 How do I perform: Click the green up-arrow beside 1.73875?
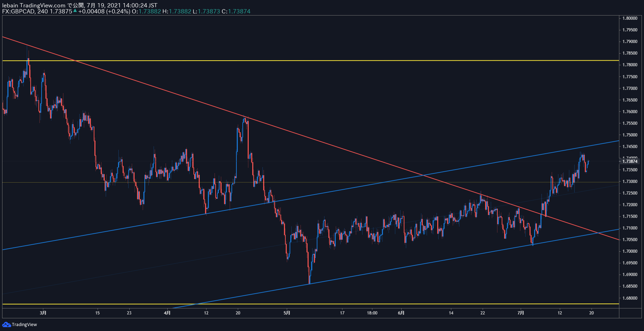[75, 11]
